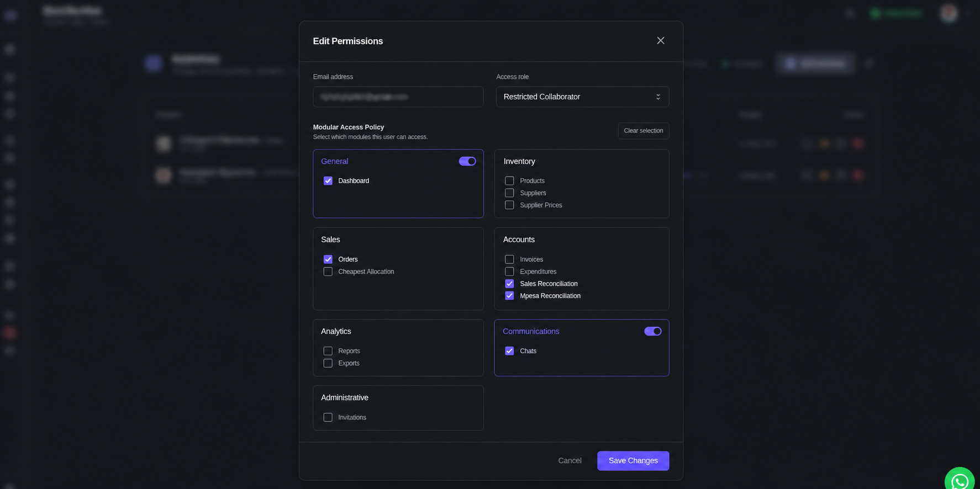Image resolution: width=980 pixels, height=489 pixels.
Task: Click the Administrative section heading
Action: 345,397
